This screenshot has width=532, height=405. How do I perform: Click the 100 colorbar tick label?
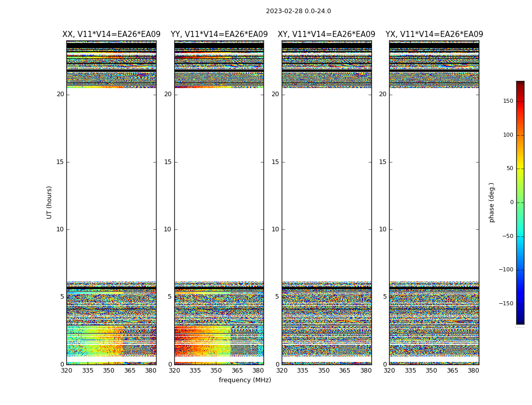(508, 135)
